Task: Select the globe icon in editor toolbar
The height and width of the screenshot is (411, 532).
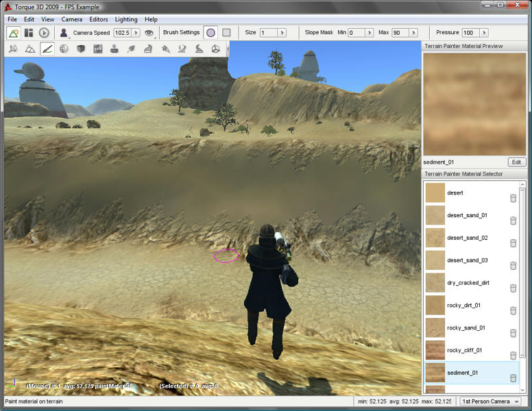Action: 64,49
